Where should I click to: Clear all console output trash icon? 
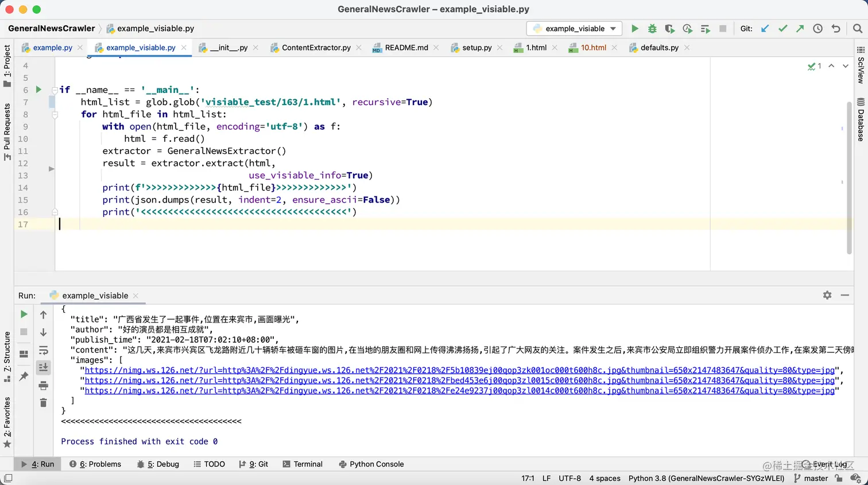click(x=43, y=403)
